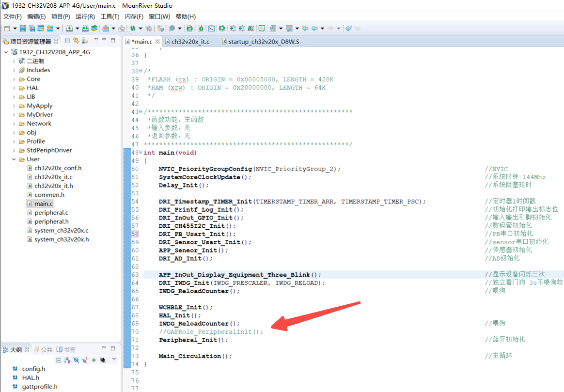Image resolution: width=564 pixels, height=392 pixels.
Task: Expand the Core folder in tree
Action: click(14, 79)
